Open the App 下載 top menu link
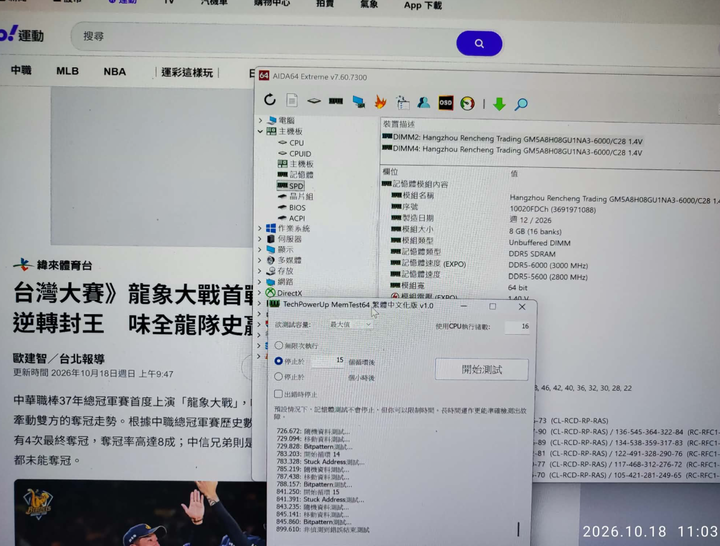This screenshot has width=720, height=546. pyautogui.click(x=423, y=6)
